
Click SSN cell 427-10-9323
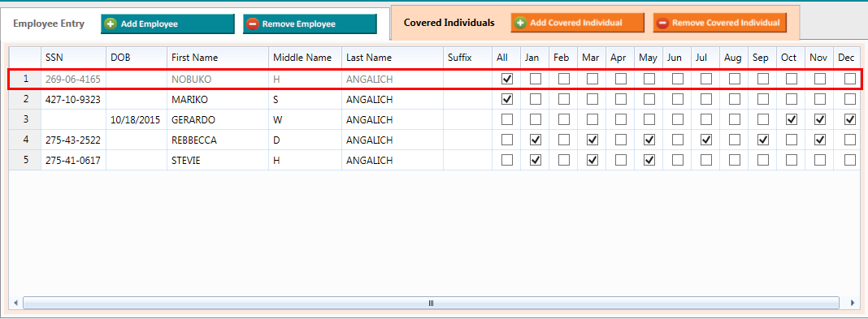pyautogui.click(x=74, y=100)
